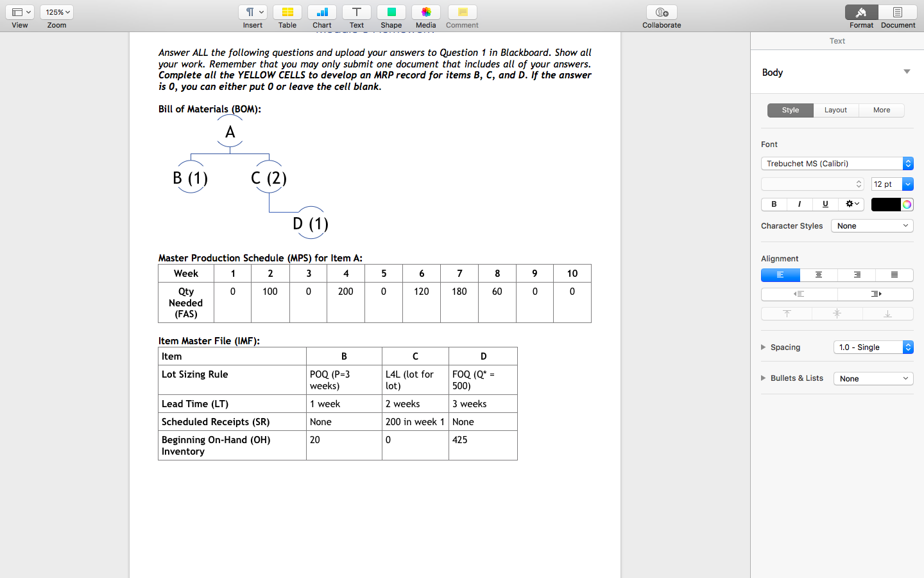Open the Collaborate option
Screen dimensions: 924x578
[x=662, y=12]
